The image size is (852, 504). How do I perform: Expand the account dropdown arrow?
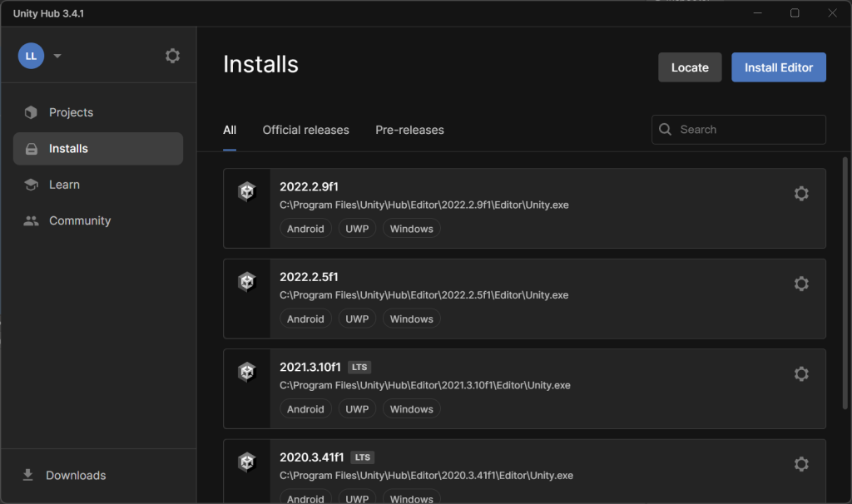(57, 56)
